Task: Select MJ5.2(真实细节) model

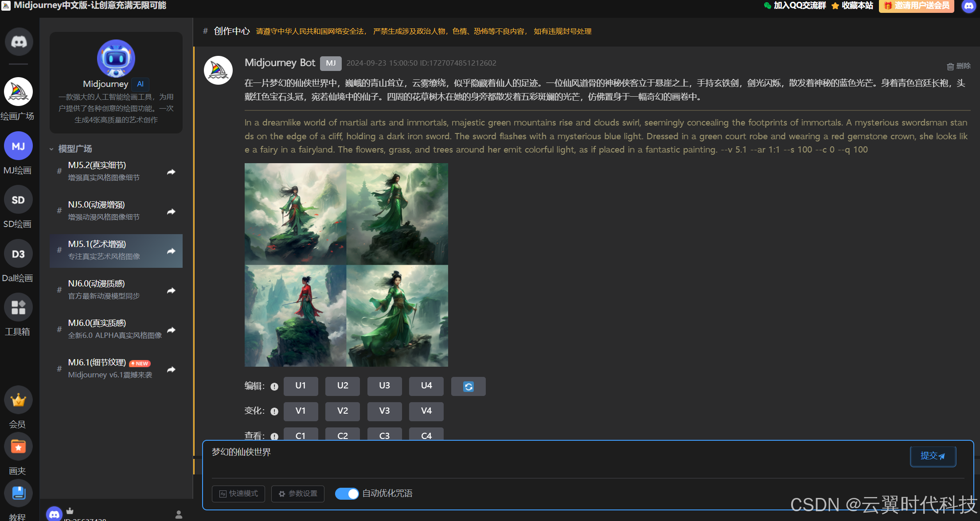Action: pyautogui.click(x=116, y=171)
